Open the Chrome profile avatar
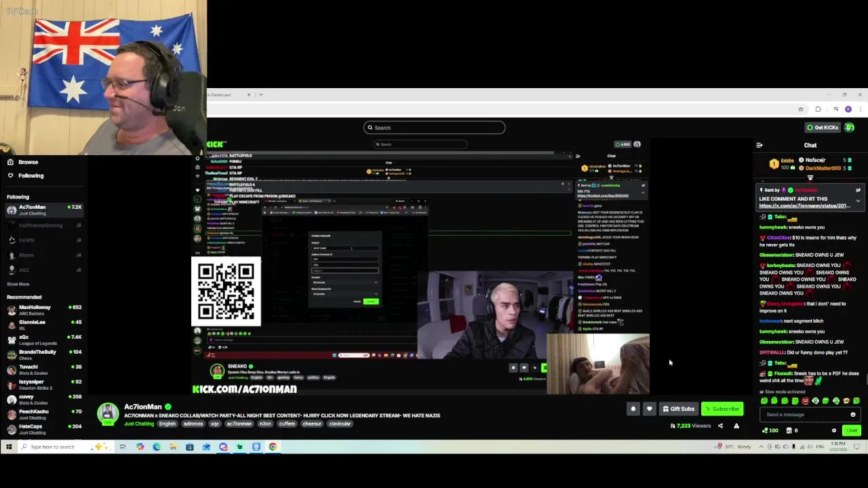 pyautogui.click(x=848, y=109)
